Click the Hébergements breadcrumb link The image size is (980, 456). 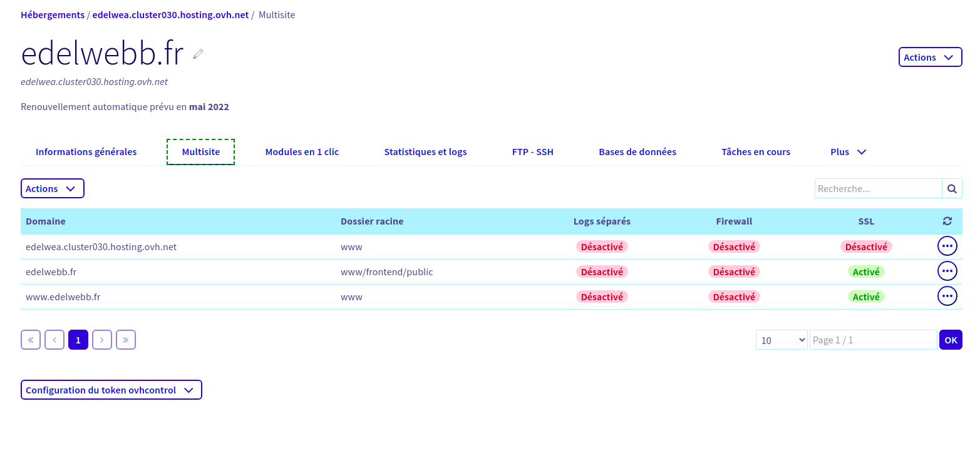point(53,14)
